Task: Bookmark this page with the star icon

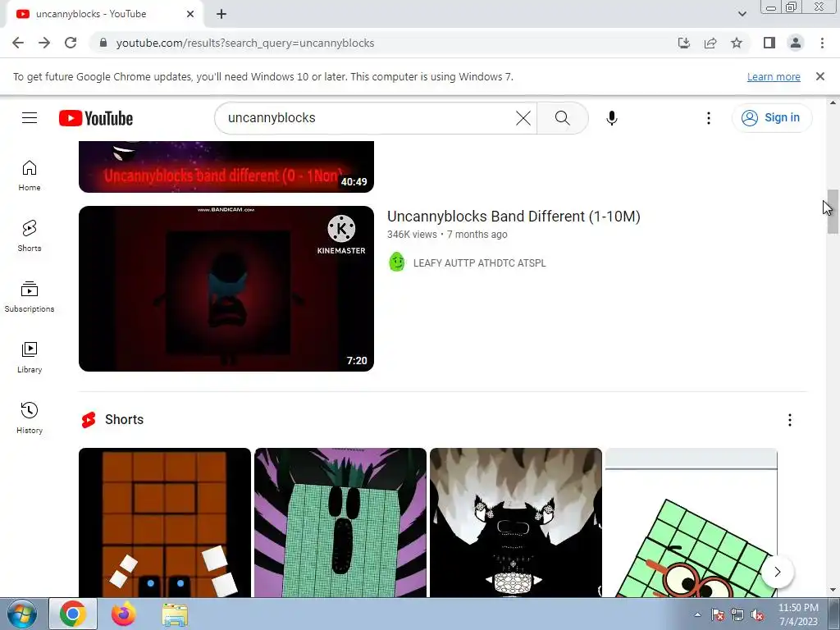Action: [737, 43]
